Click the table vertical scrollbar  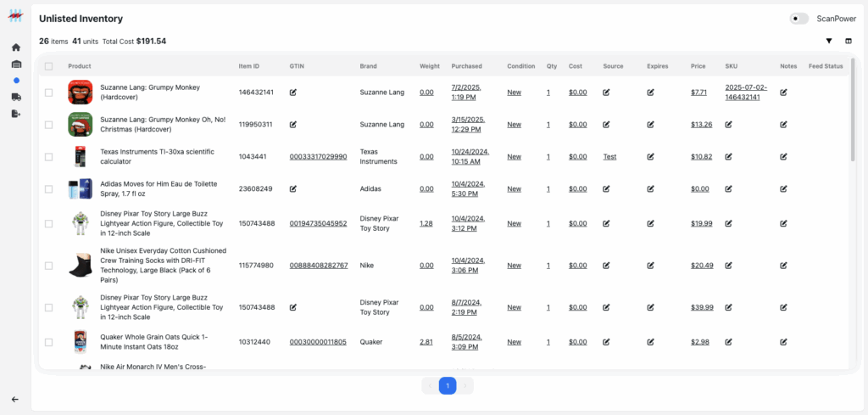click(x=853, y=109)
